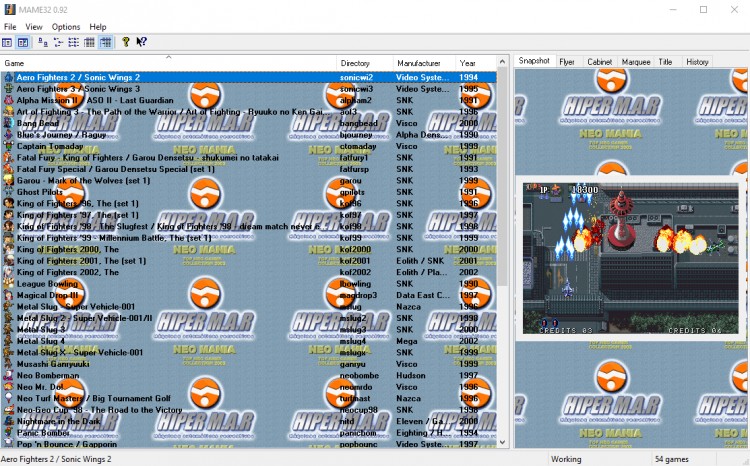Select the King of Fighters '96 icon

(x=9, y=203)
